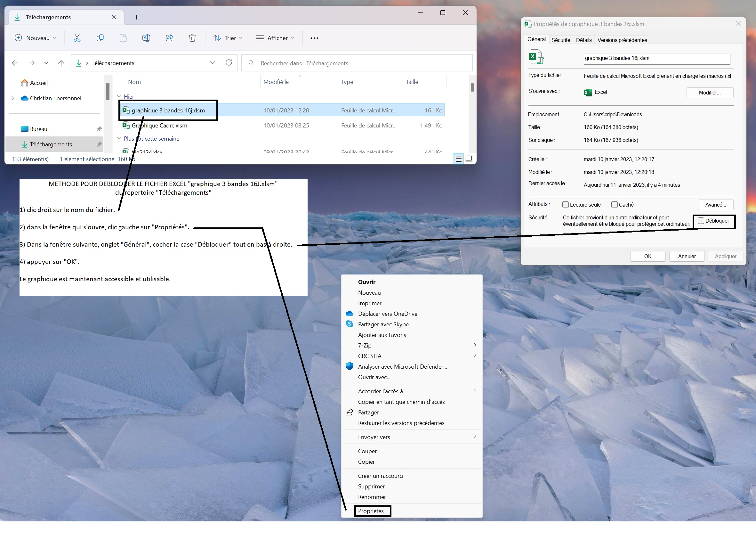Click the Avancé... button
This screenshot has width=756, height=539.
715,205
